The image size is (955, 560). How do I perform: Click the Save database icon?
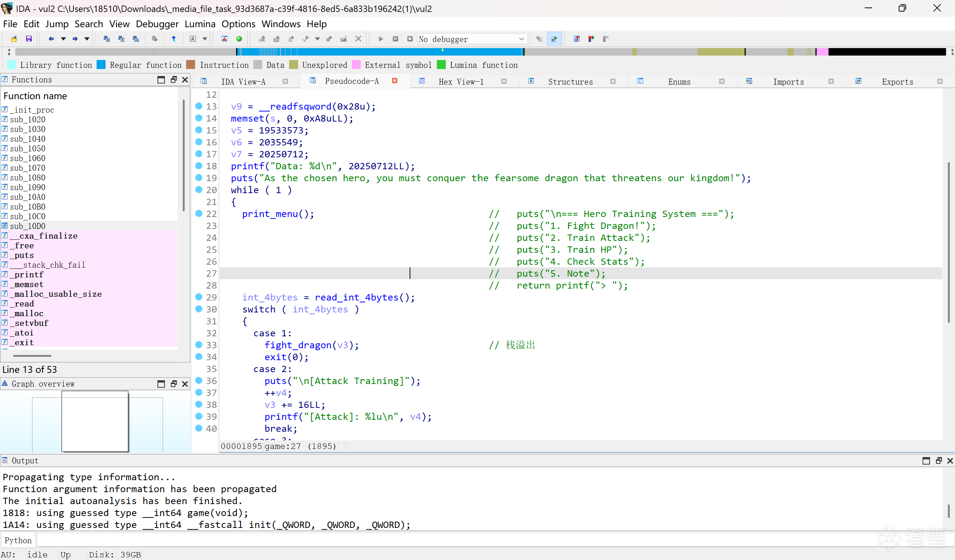click(29, 39)
